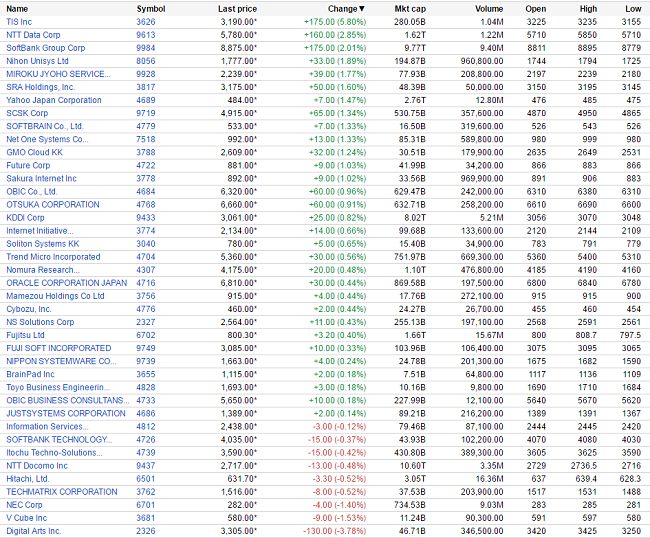
Task: Open Sakura Internet Inc link
Action: pyautogui.click(x=41, y=179)
